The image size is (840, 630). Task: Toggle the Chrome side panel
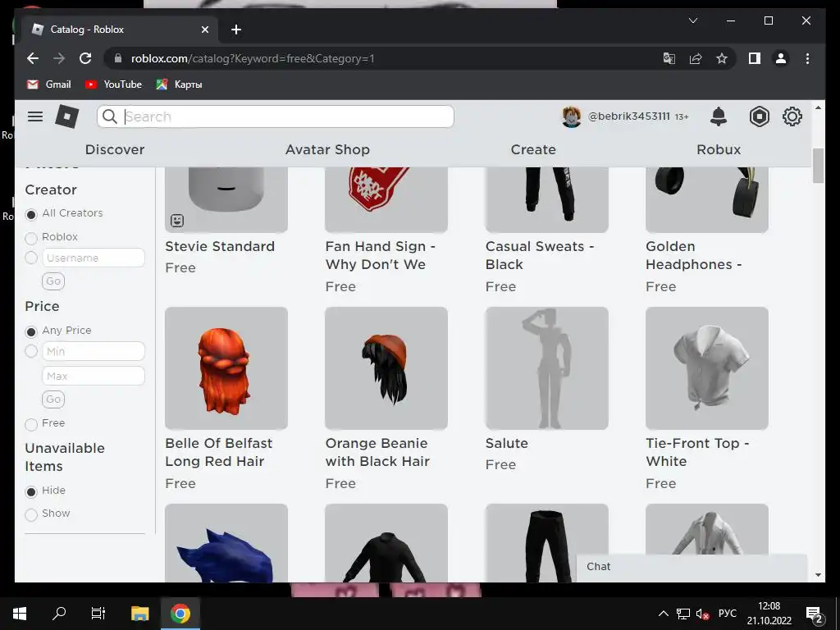click(x=755, y=58)
